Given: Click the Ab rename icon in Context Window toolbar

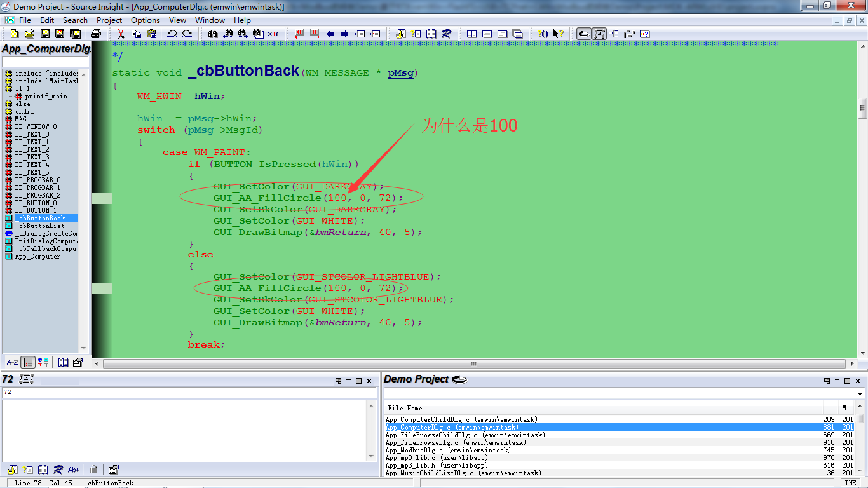Looking at the screenshot, I should pyautogui.click(x=74, y=470).
